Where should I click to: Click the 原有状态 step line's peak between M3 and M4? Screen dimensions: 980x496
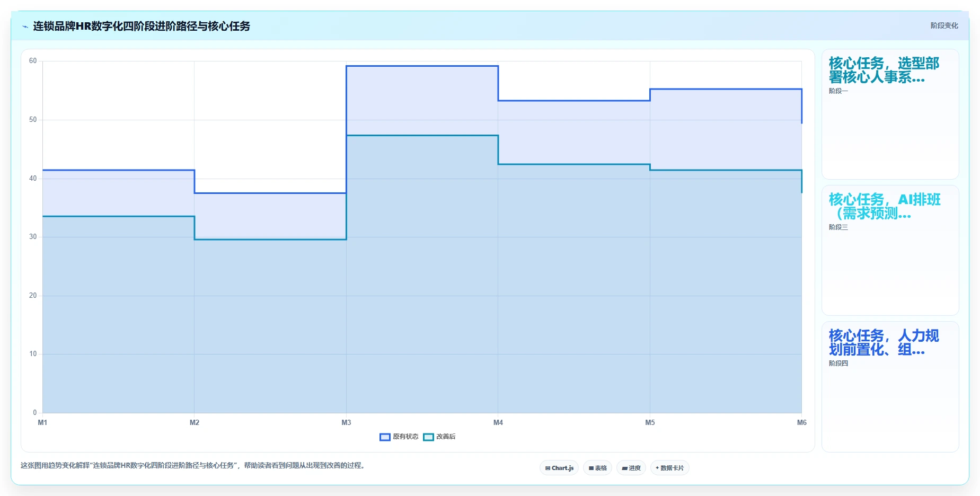422,66
